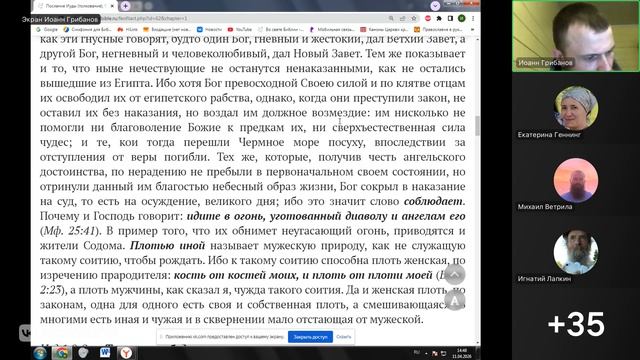Open the Входящие mail bookmark
The height and width of the screenshot is (360, 640).
click(167, 29)
